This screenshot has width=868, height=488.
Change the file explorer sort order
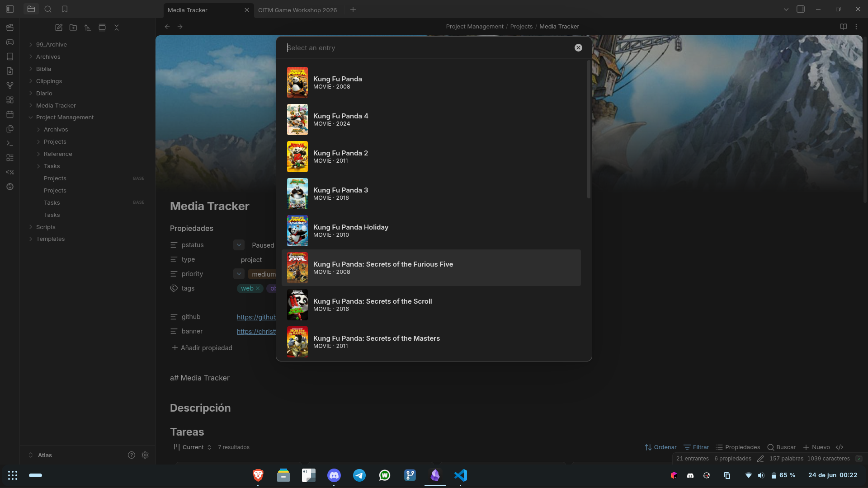(88, 28)
